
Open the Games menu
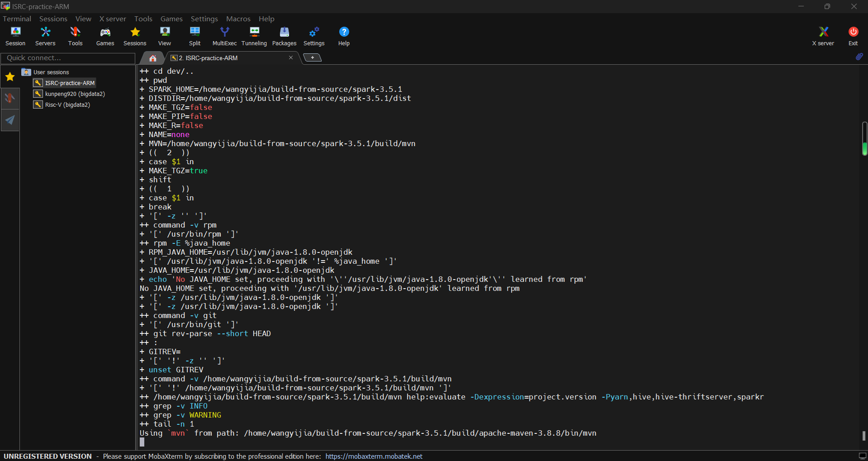[x=171, y=19]
